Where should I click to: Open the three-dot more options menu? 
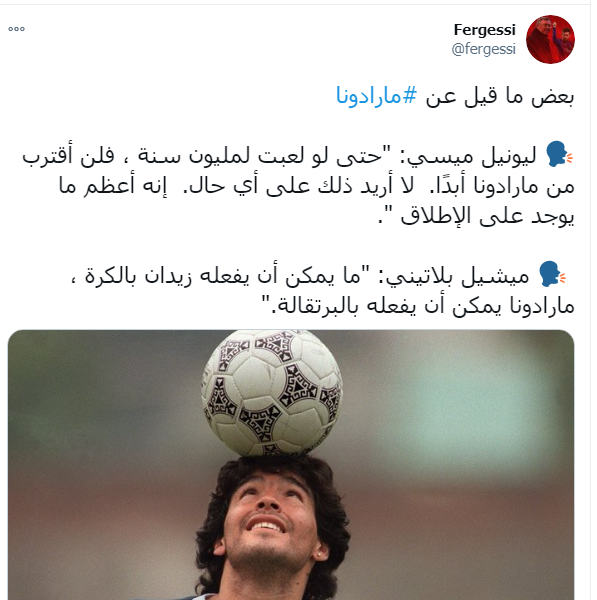16,29
